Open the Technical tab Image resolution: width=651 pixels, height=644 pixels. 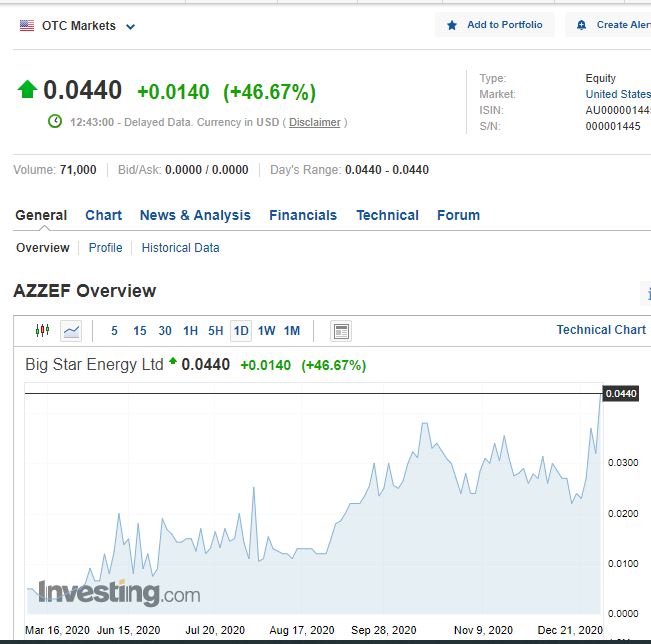[x=387, y=215]
